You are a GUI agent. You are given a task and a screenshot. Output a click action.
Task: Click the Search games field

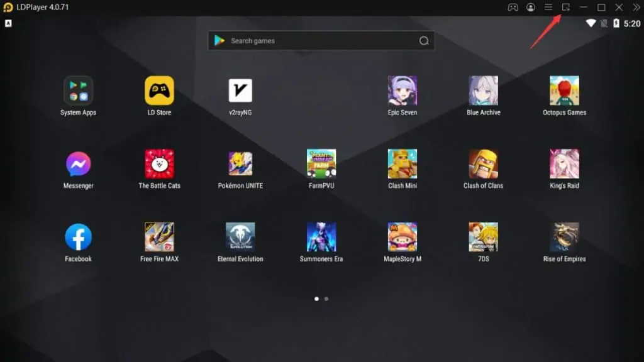click(302, 40)
